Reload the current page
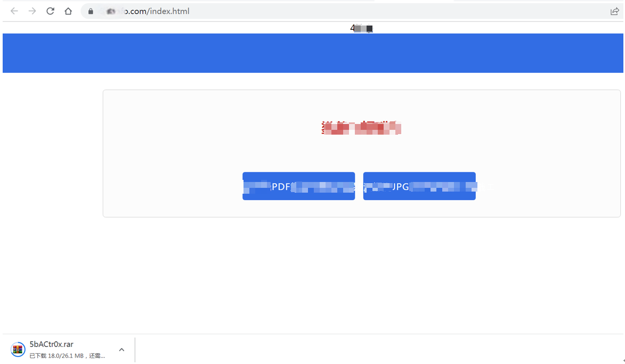625x364 pixels. (50, 11)
